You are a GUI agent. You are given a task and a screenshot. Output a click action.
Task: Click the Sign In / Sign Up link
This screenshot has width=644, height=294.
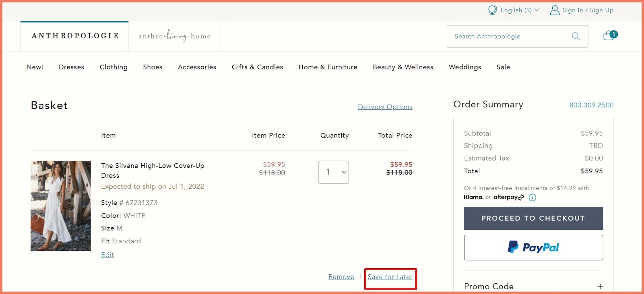click(588, 10)
